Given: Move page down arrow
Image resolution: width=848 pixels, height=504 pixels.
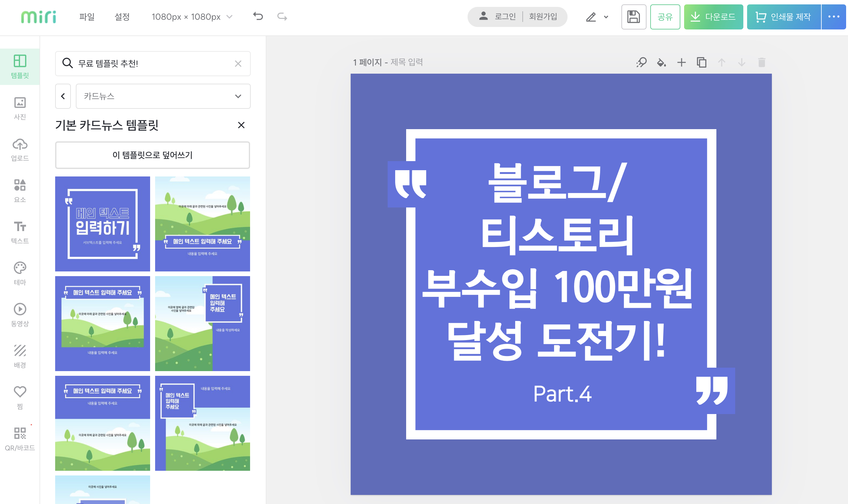Looking at the screenshot, I should tap(741, 62).
